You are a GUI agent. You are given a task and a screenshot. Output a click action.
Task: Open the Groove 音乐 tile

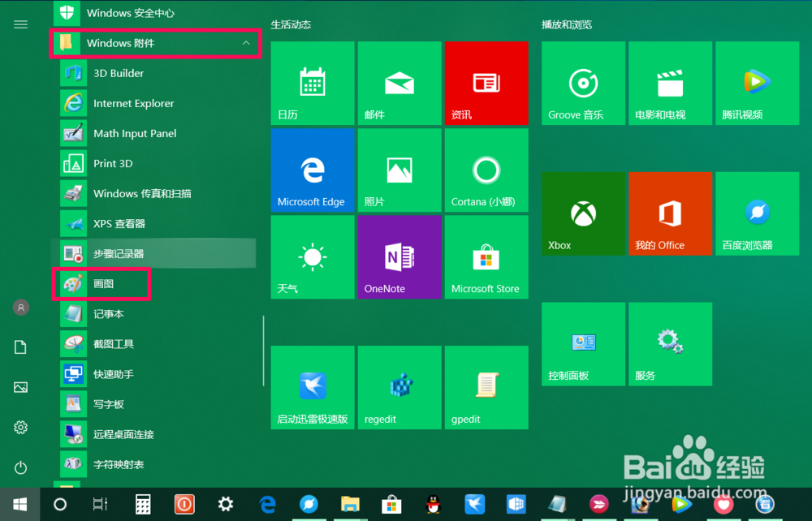point(584,84)
